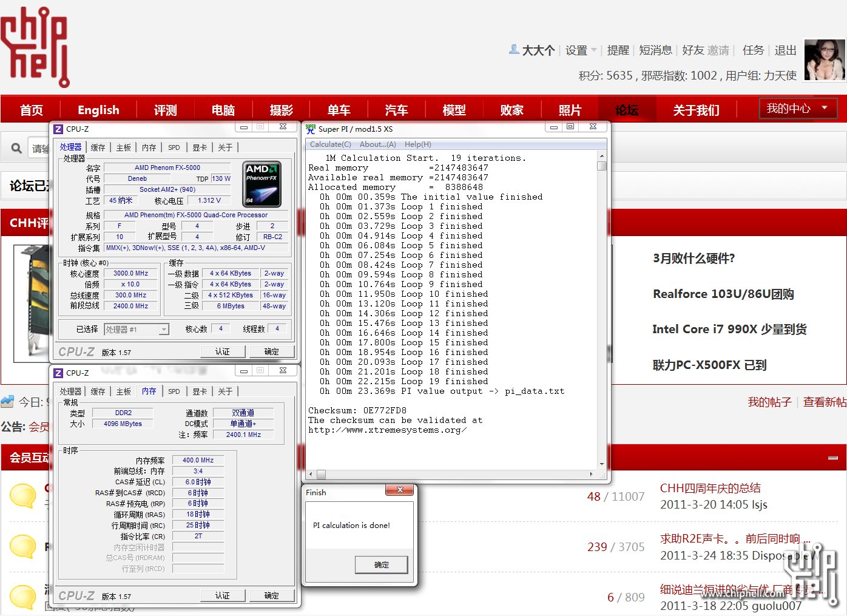Close the Super PI window

coord(593,127)
